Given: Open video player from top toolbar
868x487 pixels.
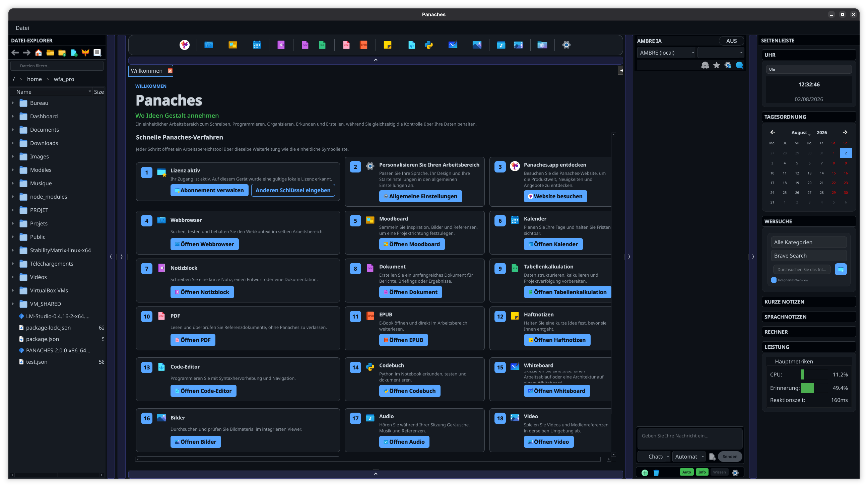Looking at the screenshot, I should click(518, 45).
